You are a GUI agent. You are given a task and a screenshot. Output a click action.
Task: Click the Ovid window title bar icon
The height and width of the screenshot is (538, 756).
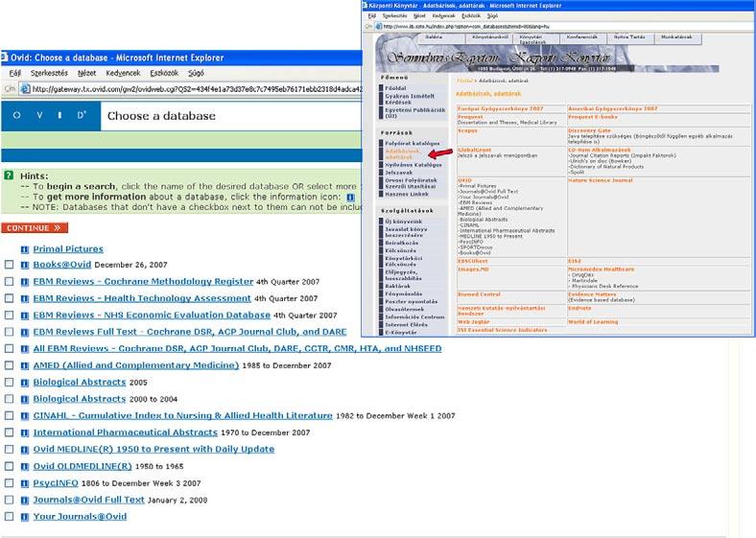(x=5, y=58)
